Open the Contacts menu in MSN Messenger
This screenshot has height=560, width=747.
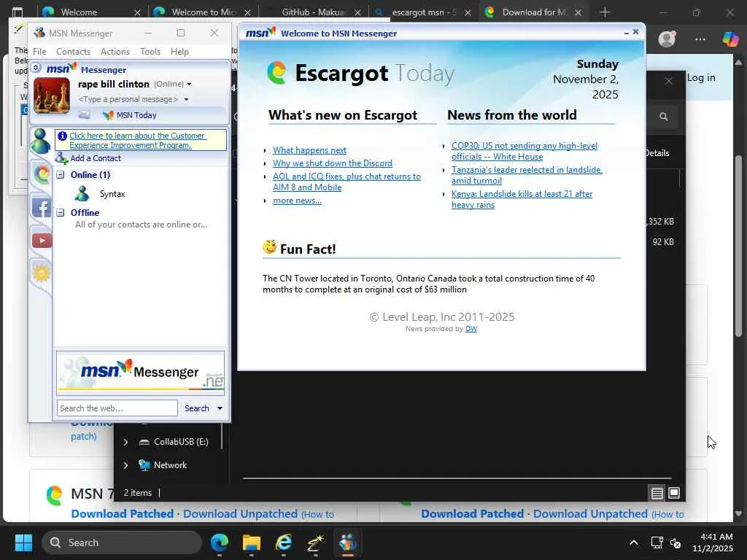point(73,52)
